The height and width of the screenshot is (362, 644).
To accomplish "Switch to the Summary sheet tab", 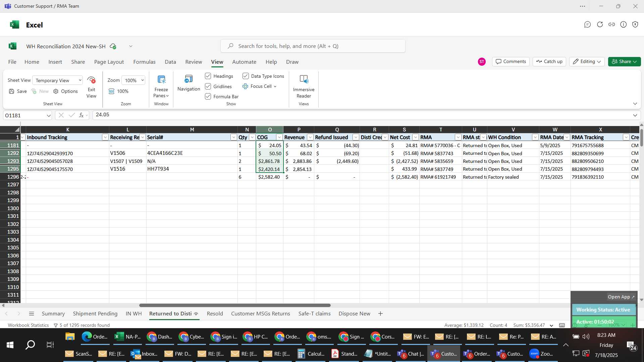I will 53,314.
